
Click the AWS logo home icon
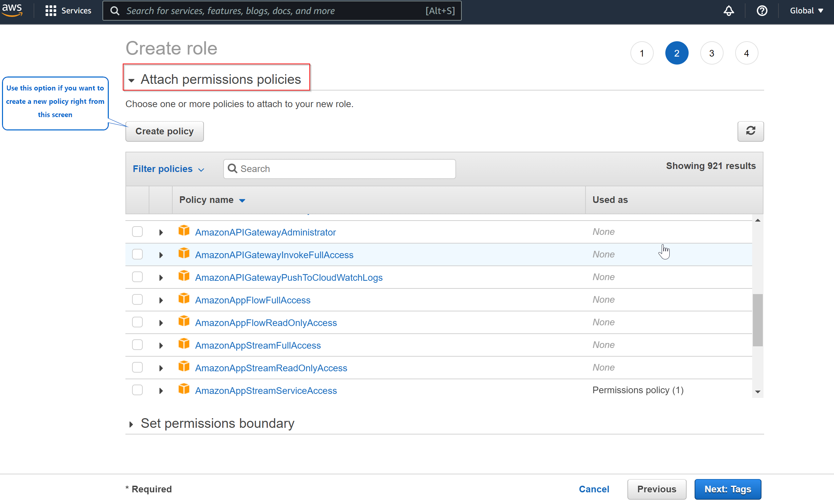(x=12, y=10)
